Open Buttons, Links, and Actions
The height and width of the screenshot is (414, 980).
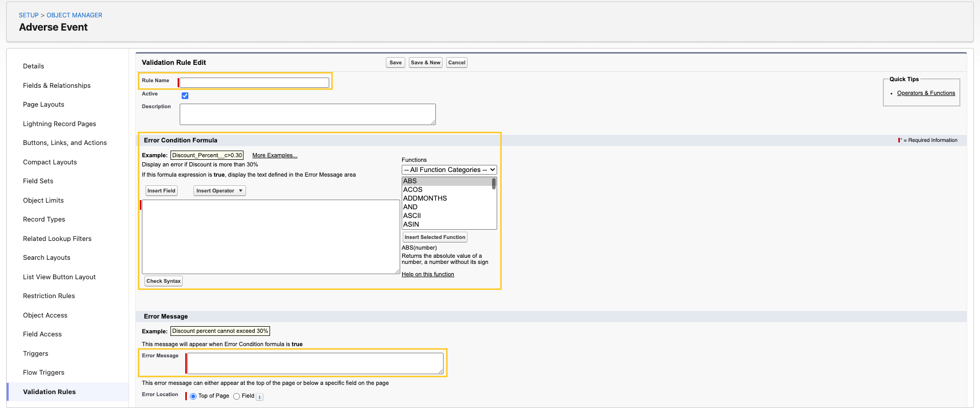[65, 143]
